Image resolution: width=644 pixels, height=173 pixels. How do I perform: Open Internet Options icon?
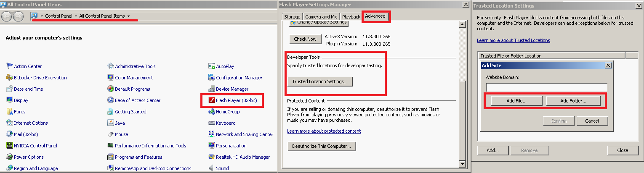point(10,123)
